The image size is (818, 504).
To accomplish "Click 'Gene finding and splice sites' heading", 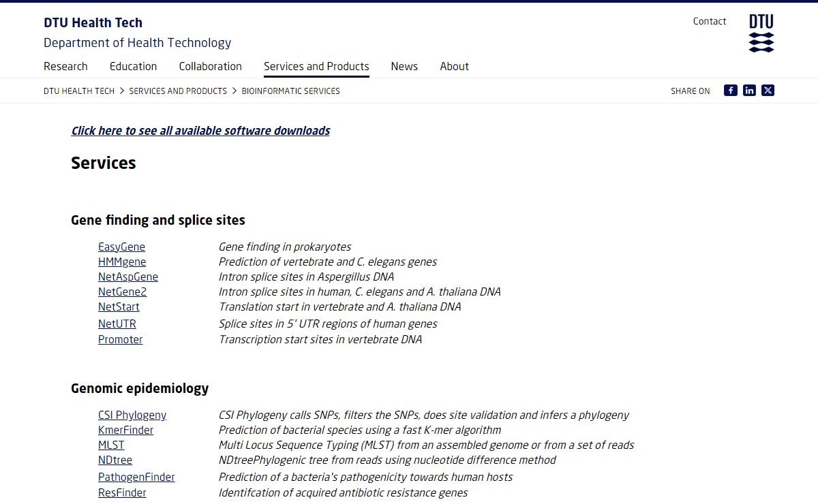I will tap(158, 220).
